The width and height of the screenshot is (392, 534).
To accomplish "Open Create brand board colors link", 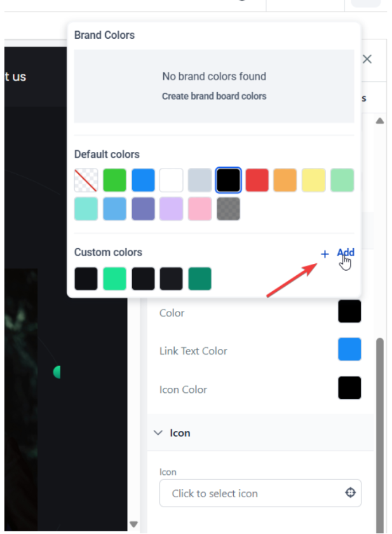I will point(214,97).
